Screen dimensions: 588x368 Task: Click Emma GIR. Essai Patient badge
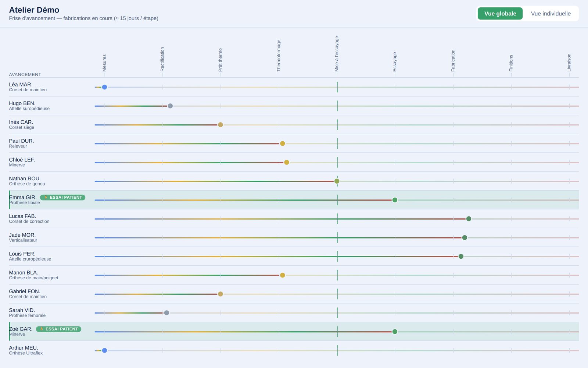(x=62, y=198)
